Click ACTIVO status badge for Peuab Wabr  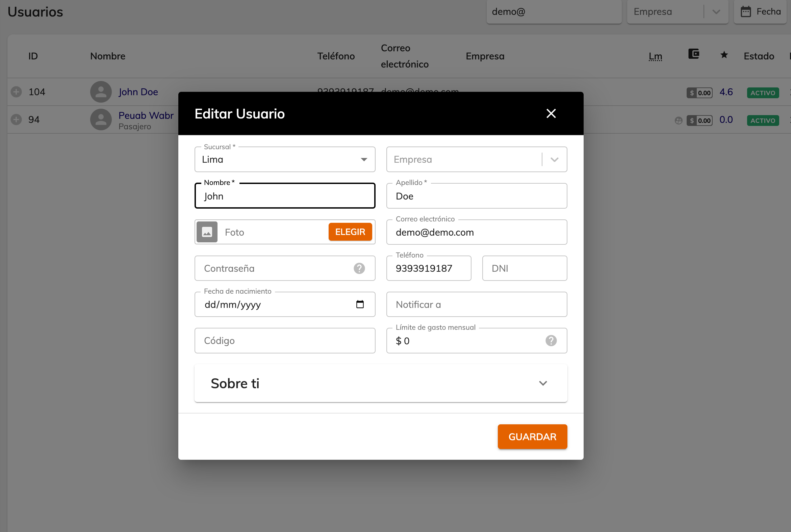(763, 121)
